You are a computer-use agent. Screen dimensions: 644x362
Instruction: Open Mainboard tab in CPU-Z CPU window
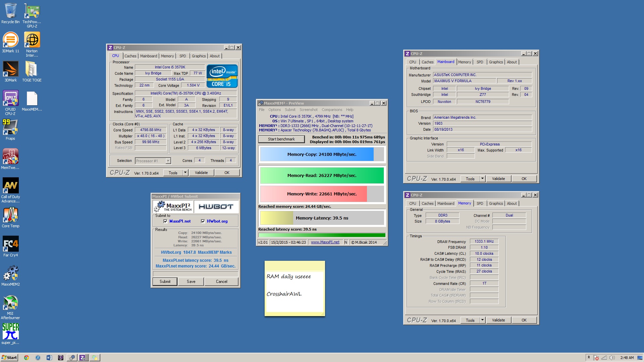(x=149, y=56)
